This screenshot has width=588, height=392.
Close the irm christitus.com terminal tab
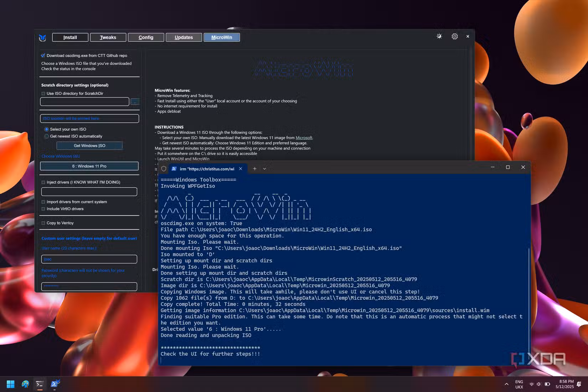pyautogui.click(x=241, y=169)
